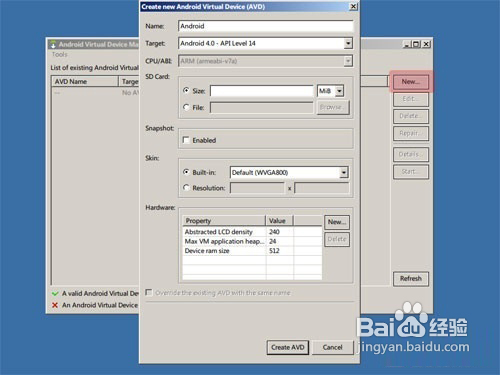Image resolution: width=500 pixels, height=375 pixels.
Task: Maximize the AVD Manager window
Action: 416,44
